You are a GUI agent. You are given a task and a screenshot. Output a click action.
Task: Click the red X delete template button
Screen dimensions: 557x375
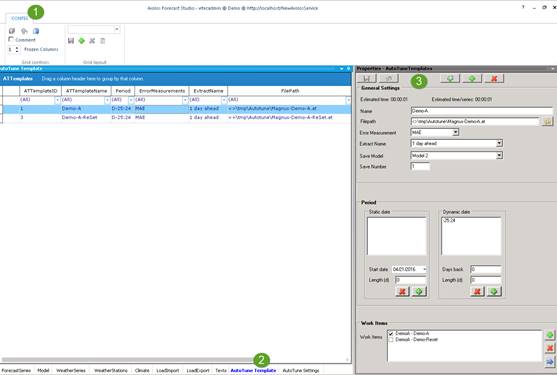[x=494, y=78]
